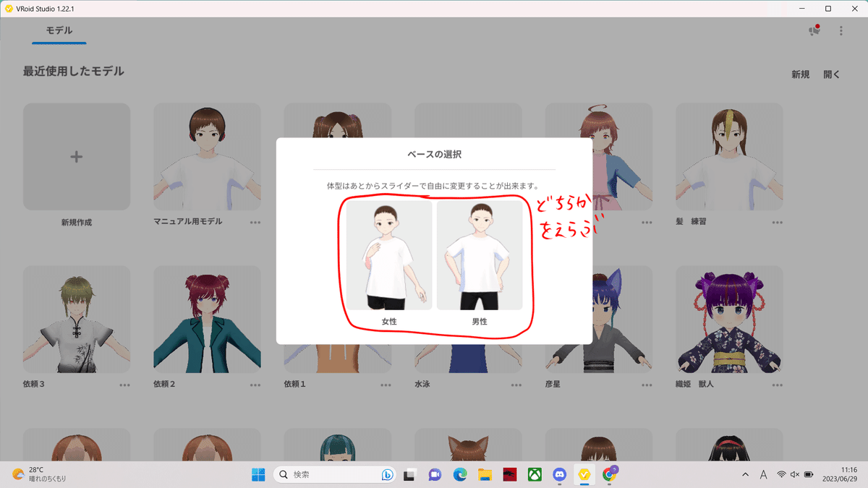The height and width of the screenshot is (488, 868).
Task: Click the 新規作成 creation tile
Action: 77,156
